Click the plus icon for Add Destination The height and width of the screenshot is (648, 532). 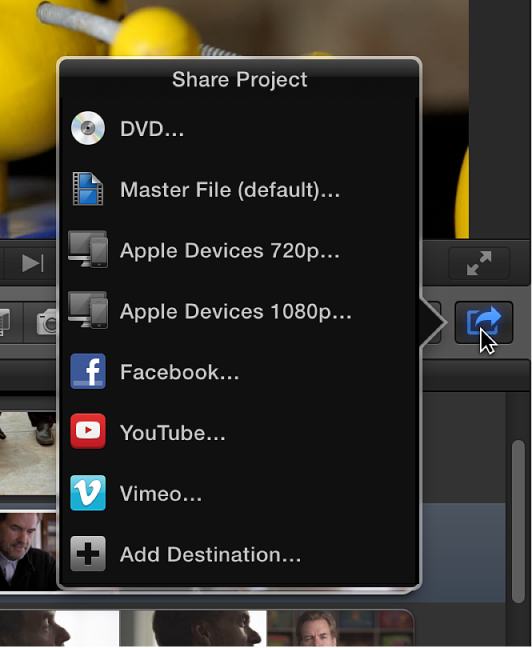point(88,553)
